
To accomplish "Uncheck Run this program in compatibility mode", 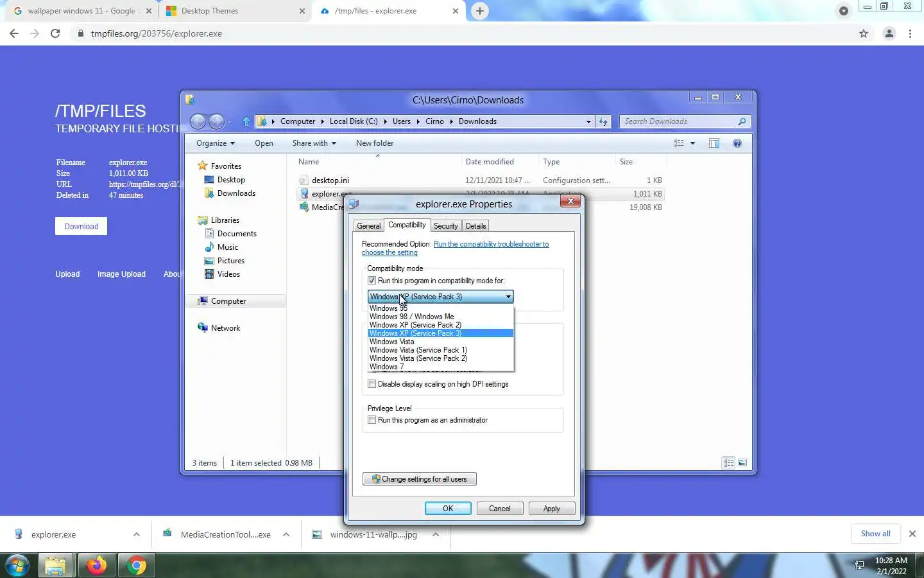I will pyautogui.click(x=372, y=281).
